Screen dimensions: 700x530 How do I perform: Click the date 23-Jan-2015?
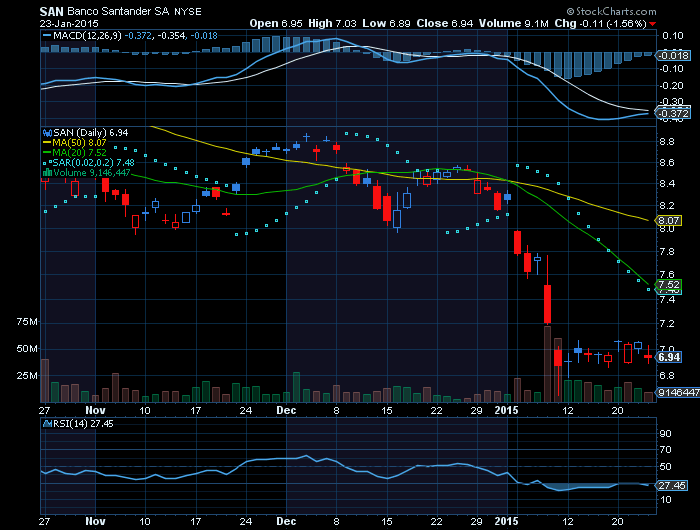click(69, 24)
